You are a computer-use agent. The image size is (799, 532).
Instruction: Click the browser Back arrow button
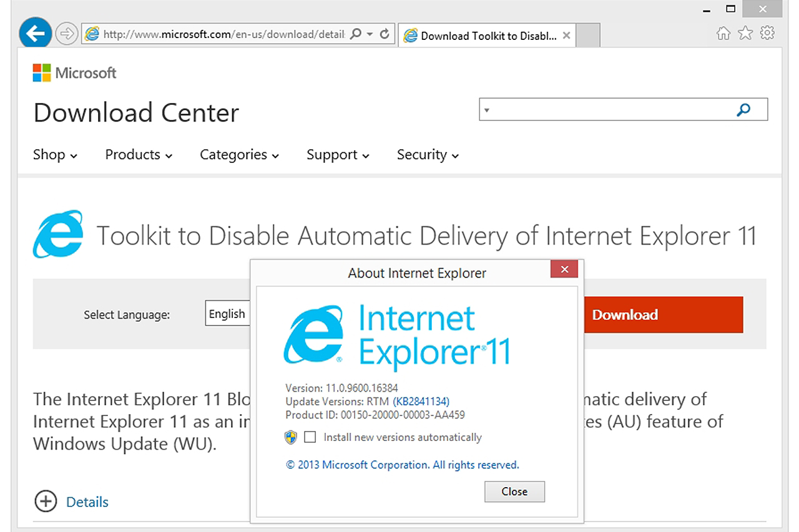tap(36, 34)
